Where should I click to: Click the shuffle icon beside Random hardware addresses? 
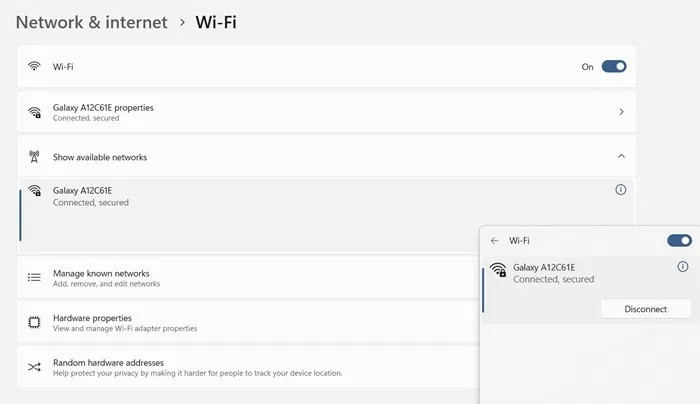pyautogui.click(x=34, y=367)
